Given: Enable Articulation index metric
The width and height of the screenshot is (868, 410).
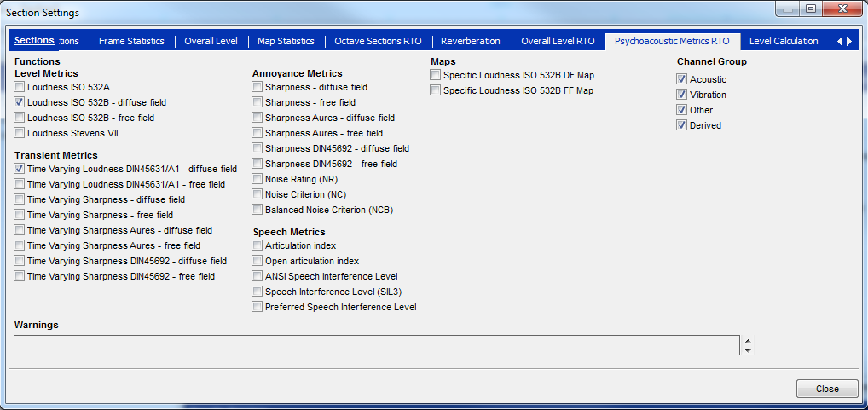Looking at the screenshot, I should pos(258,245).
